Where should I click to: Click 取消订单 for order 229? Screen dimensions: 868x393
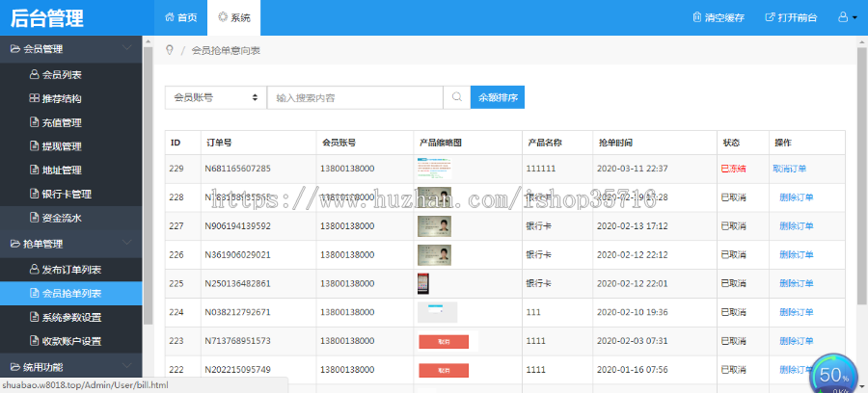pos(789,169)
